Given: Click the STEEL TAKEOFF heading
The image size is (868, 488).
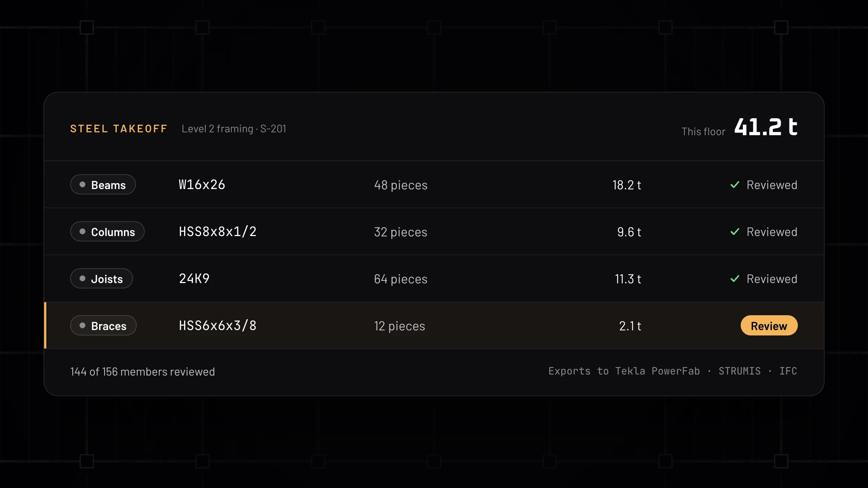Looking at the screenshot, I should click(119, 129).
